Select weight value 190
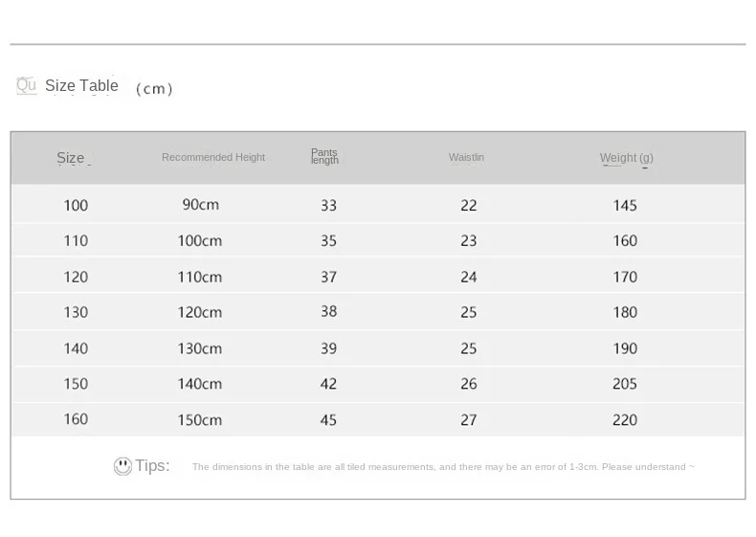 625,348
